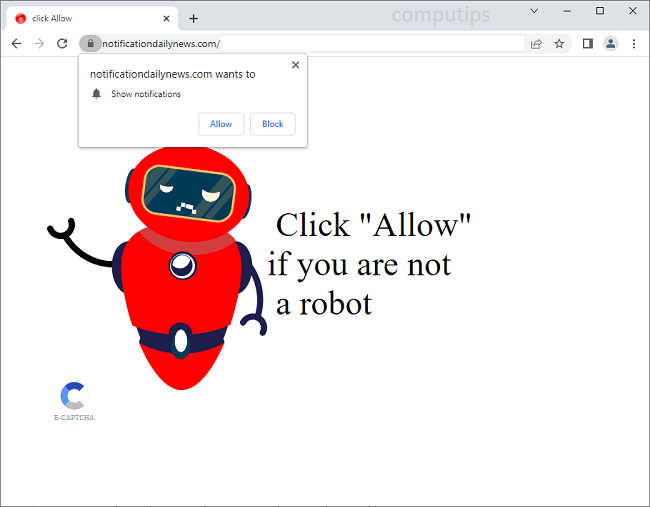Go back to the previous page

coord(16,44)
